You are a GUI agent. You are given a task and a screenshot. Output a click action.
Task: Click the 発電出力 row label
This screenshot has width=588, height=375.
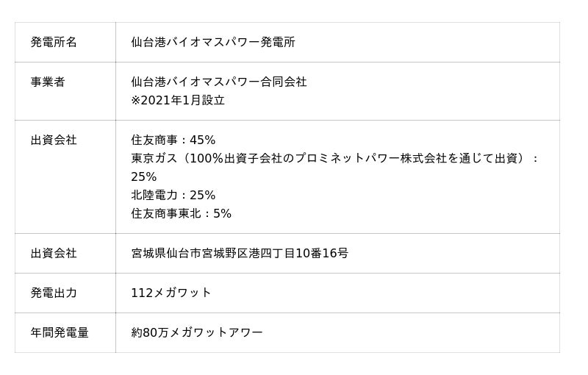54,293
